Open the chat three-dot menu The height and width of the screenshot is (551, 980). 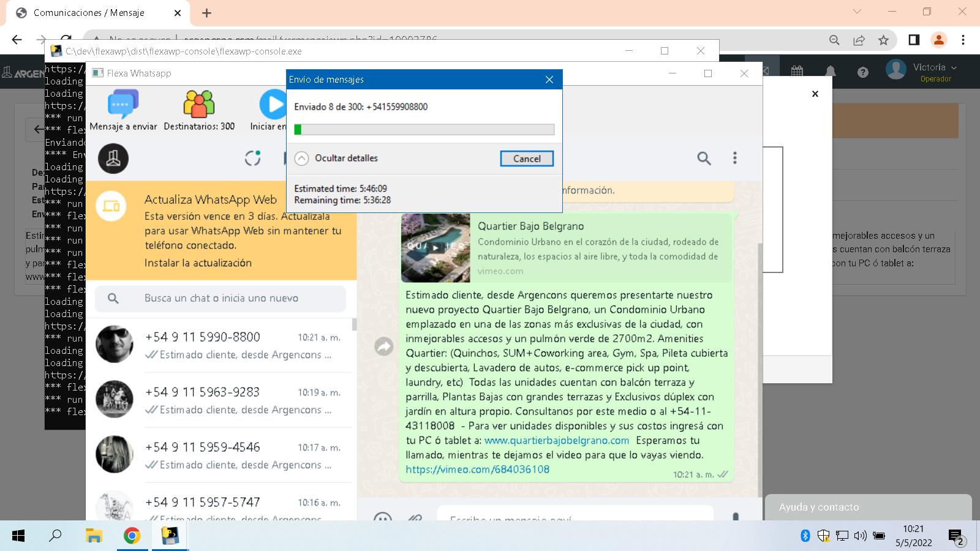coord(735,158)
